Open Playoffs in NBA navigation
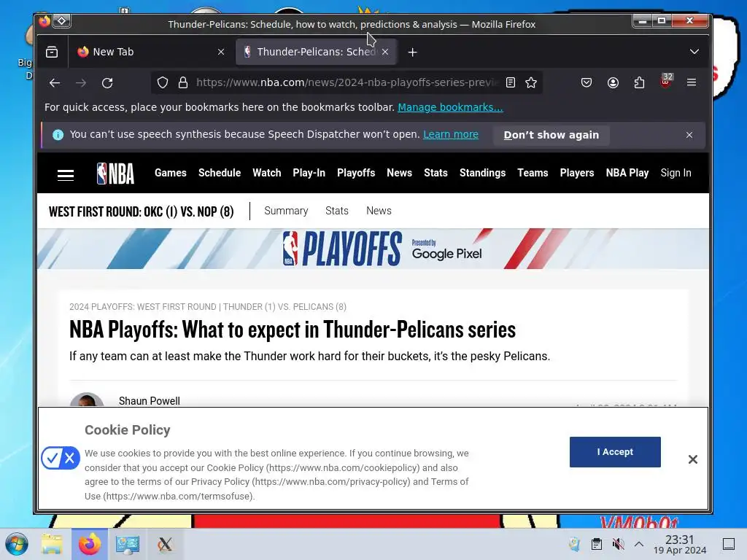Image resolution: width=747 pixels, height=560 pixels. pos(356,173)
